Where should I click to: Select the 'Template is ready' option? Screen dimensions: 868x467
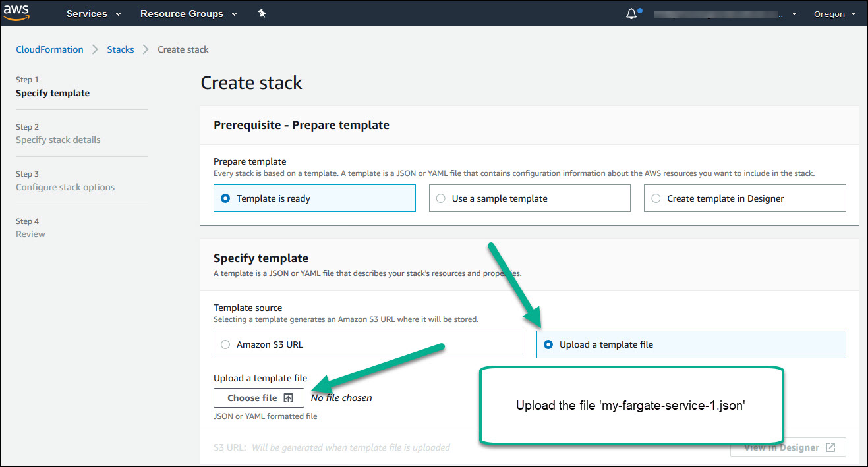(314, 198)
